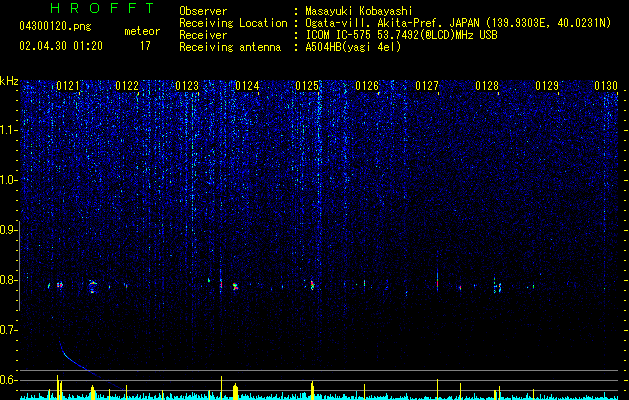Click the meteor echo just after 0124
Screen dimensions: 629x400
pos(235,286)
